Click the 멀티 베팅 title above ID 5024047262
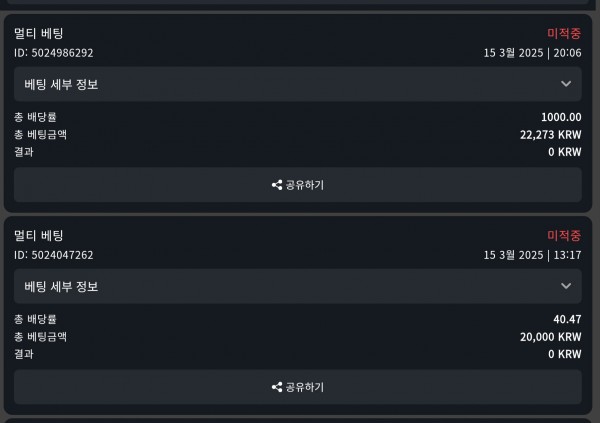The height and width of the screenshot is (423, 600). click(x=39, y=235)
